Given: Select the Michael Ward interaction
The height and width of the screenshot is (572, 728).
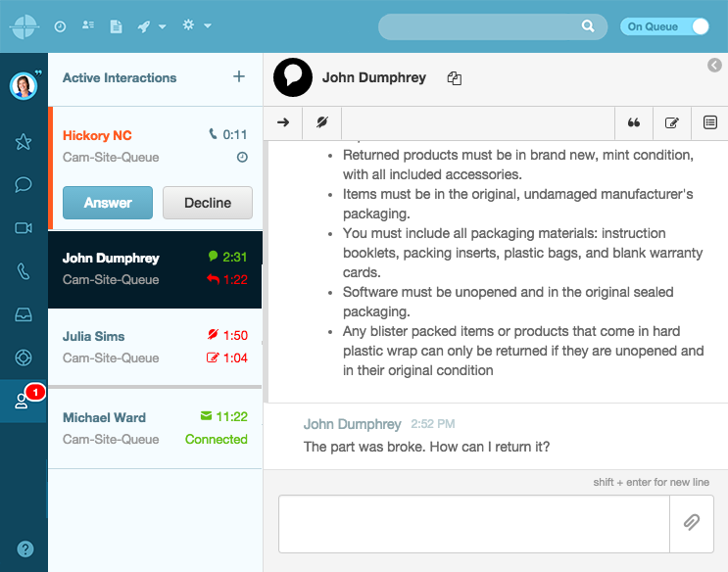Looking at the screenshot, I should click(155, 427).
